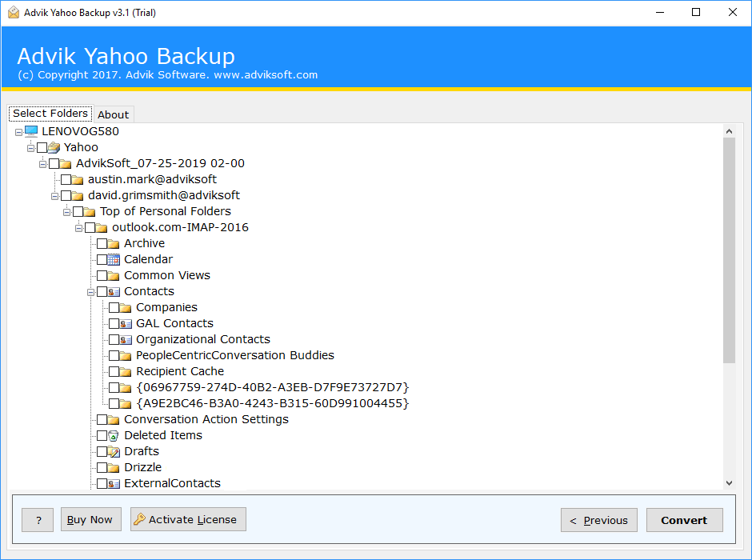This screenshot has width=752, height=560.
Task: Click the Yahoo mail folder icon
Action: pyautogui.click(x=54, y=147)
